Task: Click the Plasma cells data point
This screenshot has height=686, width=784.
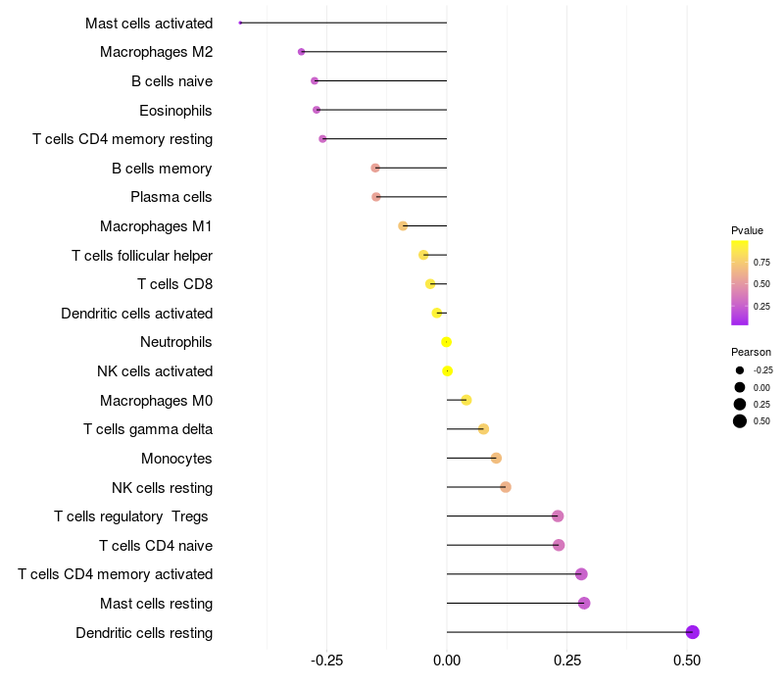Action: coord(376,197)
